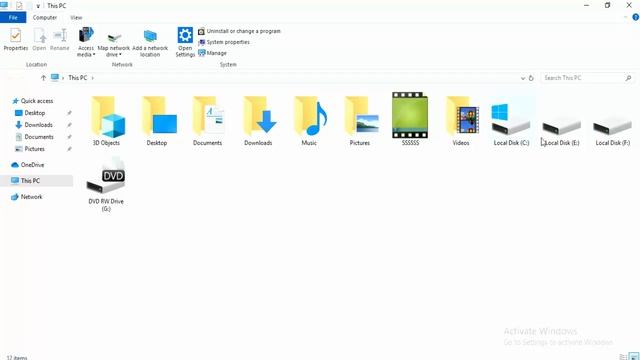Open the File ribbon tab
Viewport: 640px width, 360px height.
(x=13, y=18)
